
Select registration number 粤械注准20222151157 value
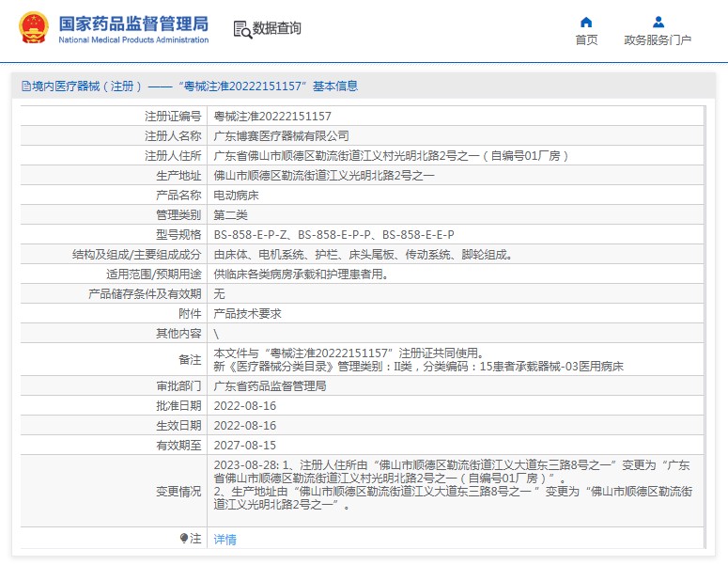[x=272, y=117]
